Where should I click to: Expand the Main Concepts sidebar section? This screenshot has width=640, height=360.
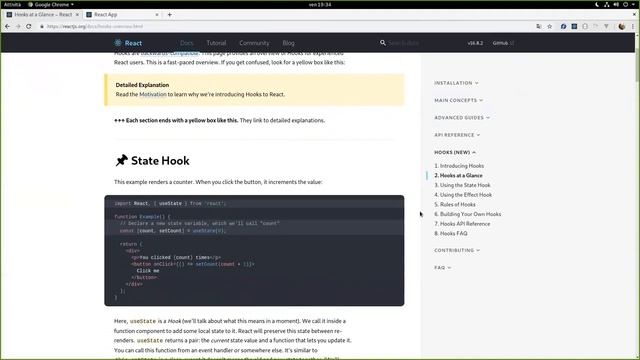pyautogui.click(x=458, y=100)
